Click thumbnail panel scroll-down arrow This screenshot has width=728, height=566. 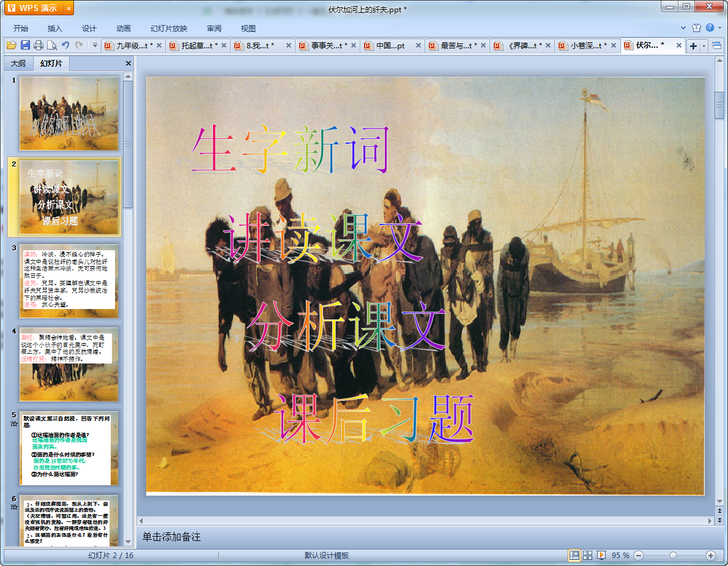tap(128, 542)
